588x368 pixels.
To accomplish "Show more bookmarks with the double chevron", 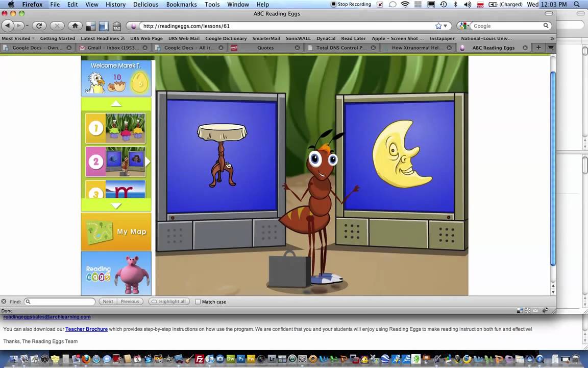I will [552, 39].
